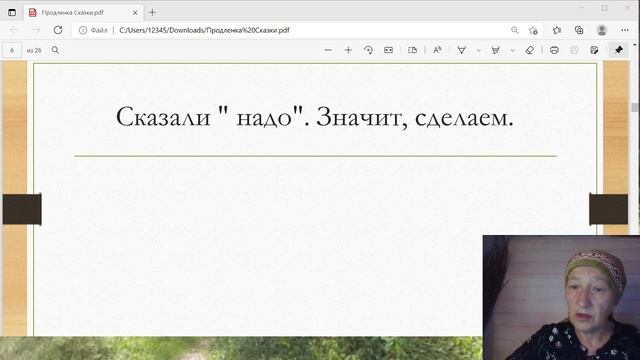Click the scrollbar up arrow
This screenshot has width=640, height=360.
pos(635,44)
